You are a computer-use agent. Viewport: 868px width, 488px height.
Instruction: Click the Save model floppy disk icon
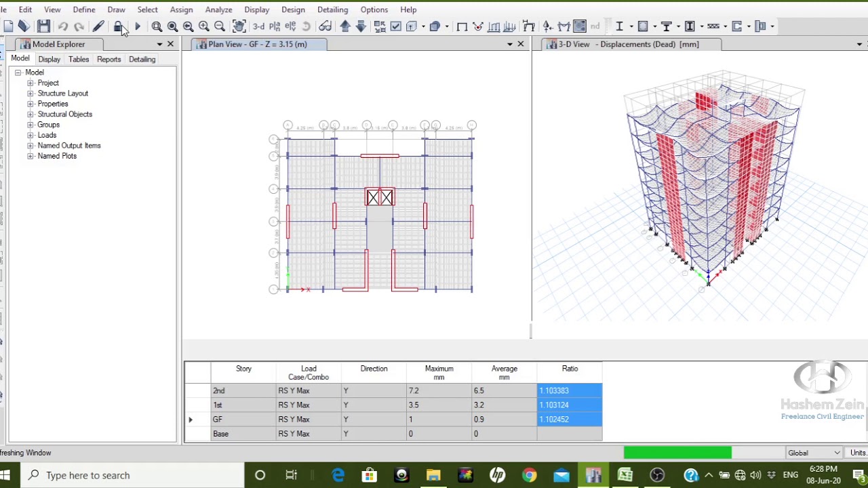pyautogui.click(x=43, y=26)
